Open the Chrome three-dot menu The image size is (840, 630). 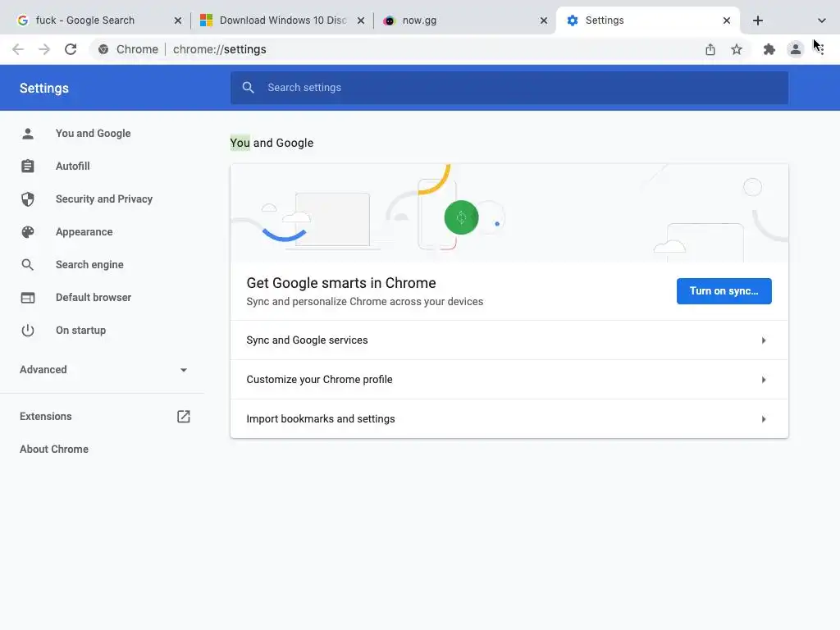click(821, 49)
